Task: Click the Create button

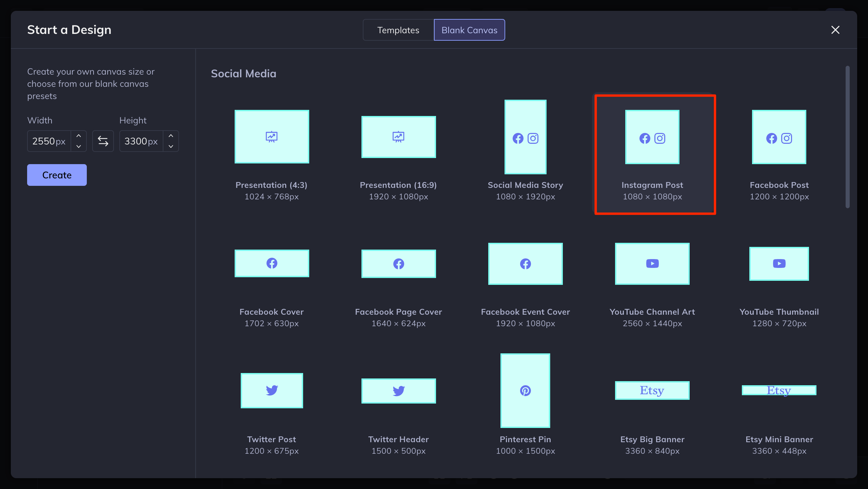Action: (57, 175)
